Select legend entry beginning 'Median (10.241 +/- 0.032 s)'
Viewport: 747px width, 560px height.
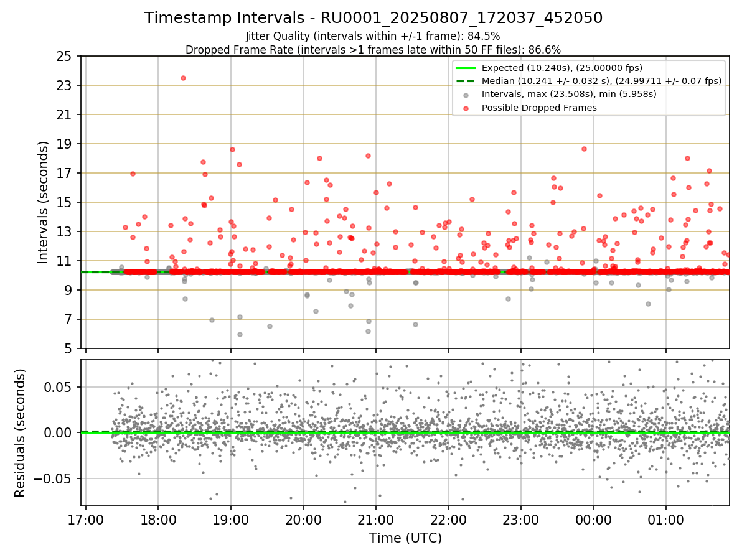(x=601, y=81)
